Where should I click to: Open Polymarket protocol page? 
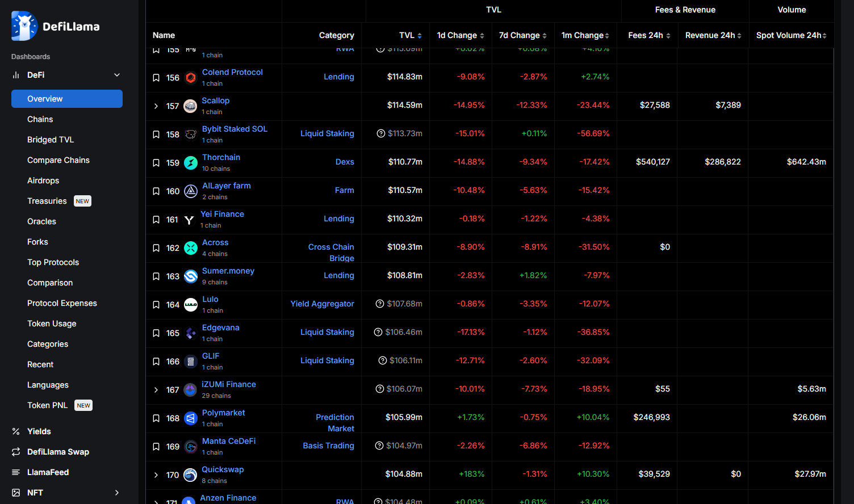[x=224, y=413]
